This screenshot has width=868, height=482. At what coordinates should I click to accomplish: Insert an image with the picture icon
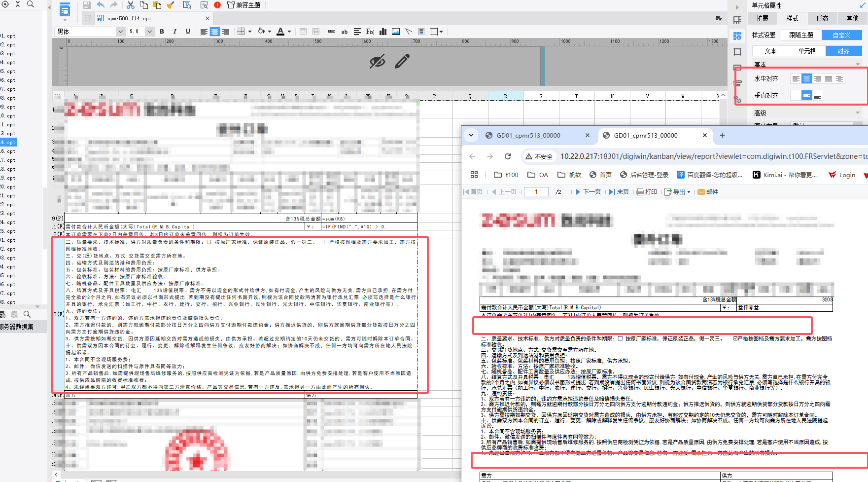click(x=396, y=32)
